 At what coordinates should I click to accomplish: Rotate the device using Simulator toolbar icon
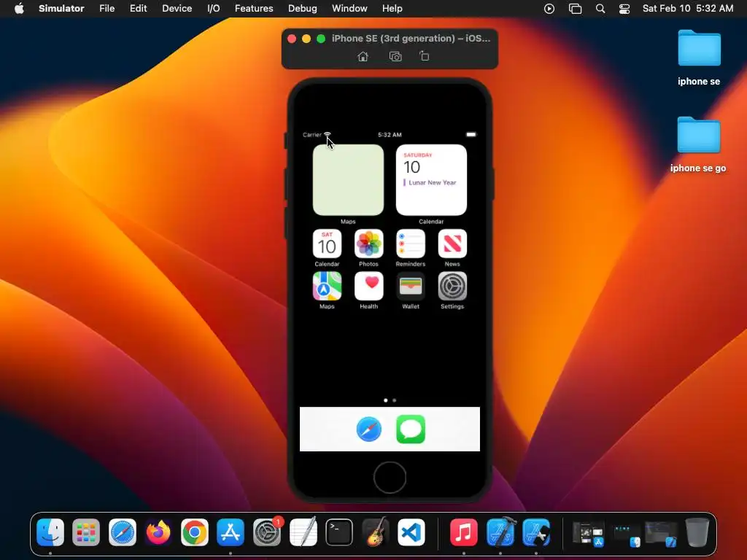(424, 56)
